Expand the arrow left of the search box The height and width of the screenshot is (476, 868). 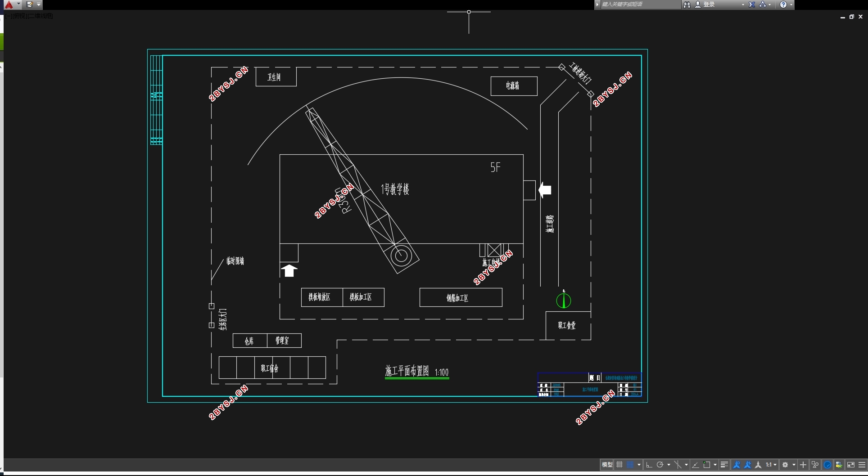point(597,4)
